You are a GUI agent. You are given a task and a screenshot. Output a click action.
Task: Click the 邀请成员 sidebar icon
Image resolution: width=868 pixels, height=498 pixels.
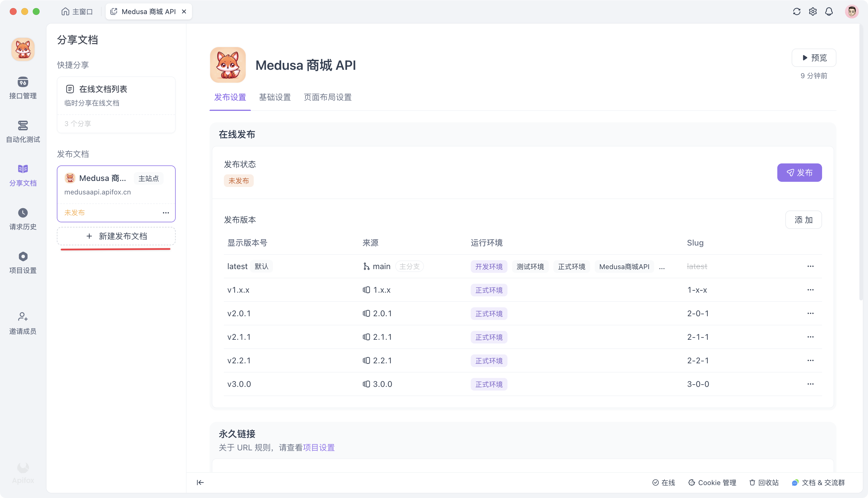tap(23, 323)
